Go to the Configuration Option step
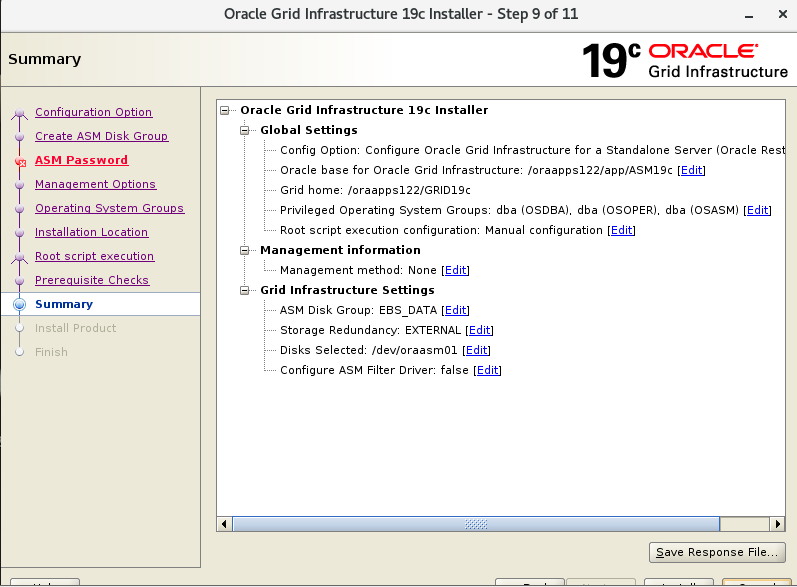Image resolution: width=797 pixels, height=587 pixels. pos(94,112)
